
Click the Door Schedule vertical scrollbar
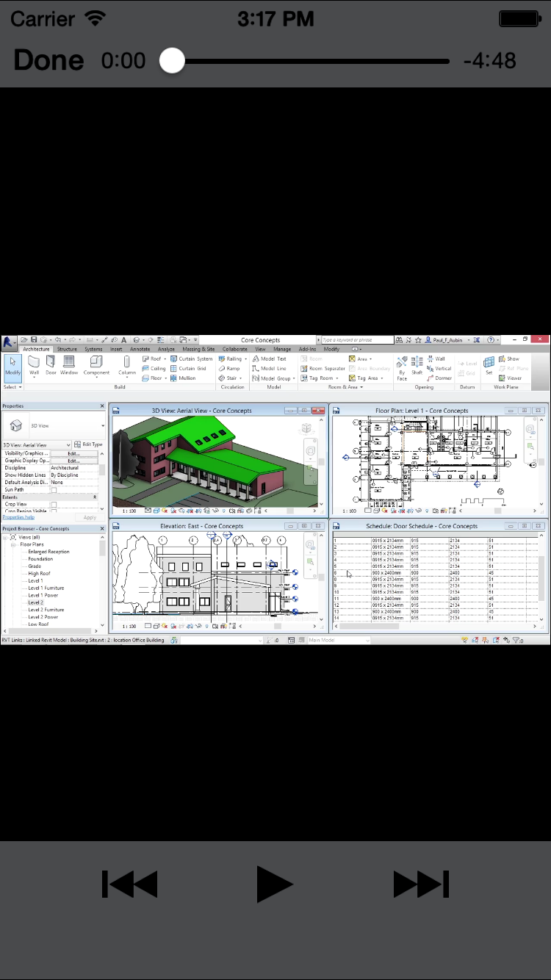pyautogui.click(x=542, y=577)
